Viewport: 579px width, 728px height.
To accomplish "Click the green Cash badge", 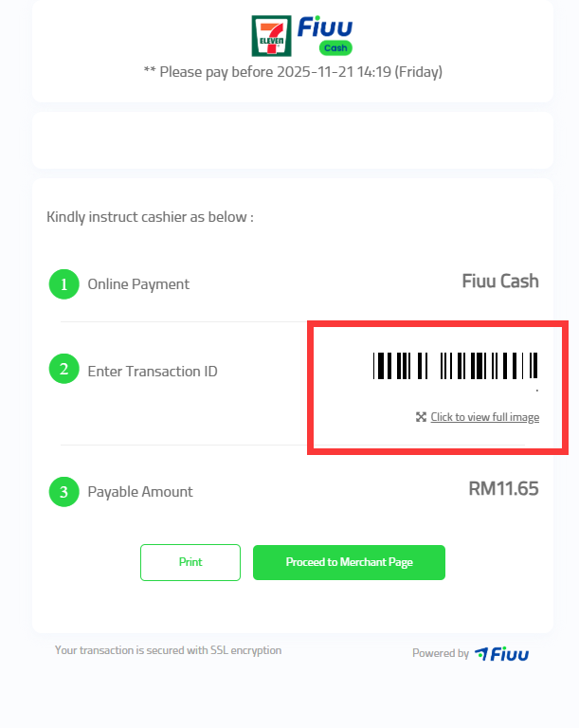I will (x=335, y=48).
